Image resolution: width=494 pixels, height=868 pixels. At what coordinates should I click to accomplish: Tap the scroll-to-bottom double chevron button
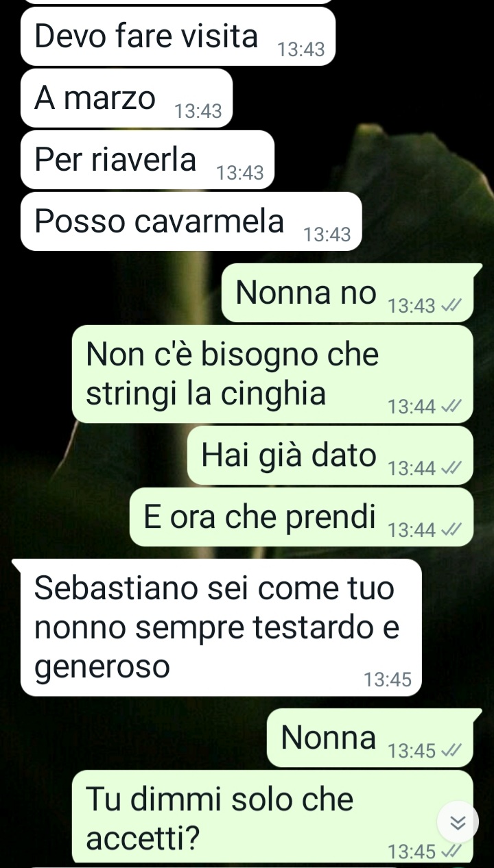458,822
